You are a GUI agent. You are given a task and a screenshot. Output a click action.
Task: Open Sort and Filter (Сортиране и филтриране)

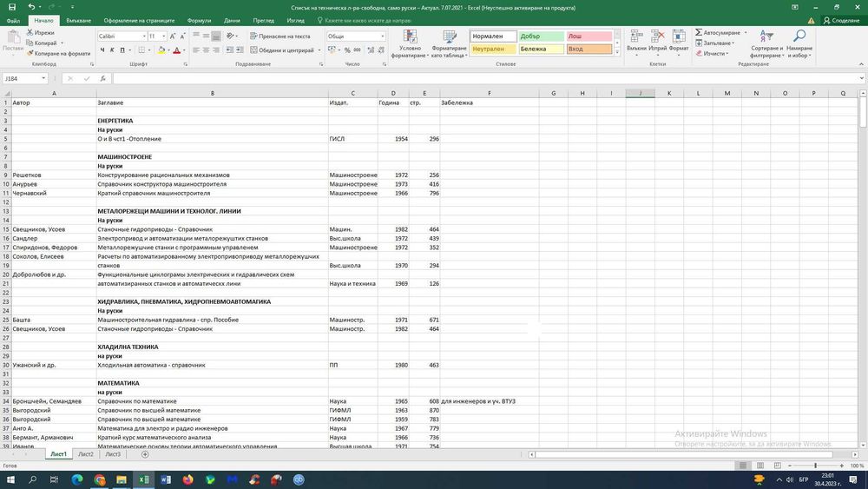766,43
